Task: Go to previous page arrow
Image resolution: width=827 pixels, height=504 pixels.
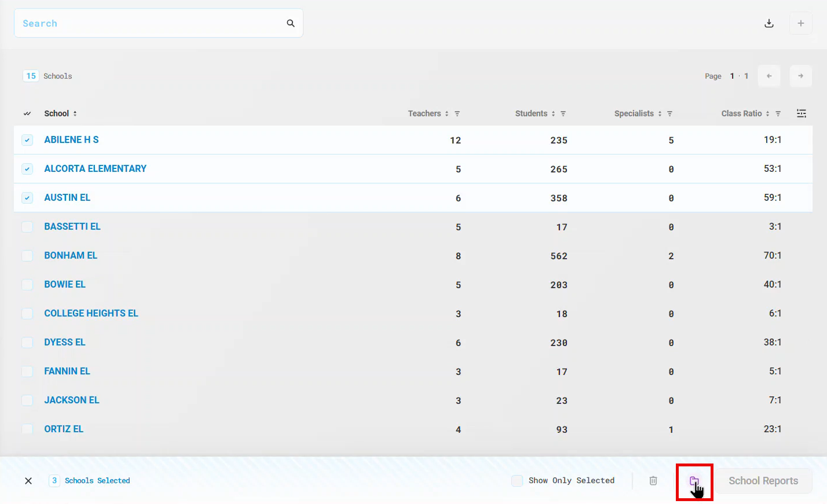Action: coord(769,76)
